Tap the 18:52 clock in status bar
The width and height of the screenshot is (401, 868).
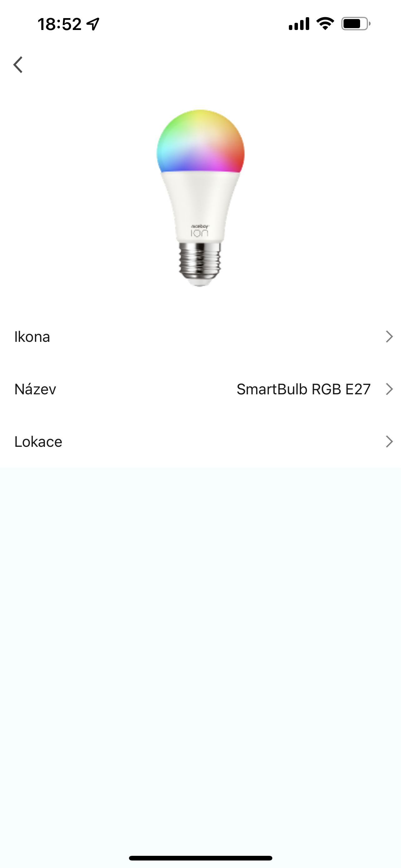point(60,24)
